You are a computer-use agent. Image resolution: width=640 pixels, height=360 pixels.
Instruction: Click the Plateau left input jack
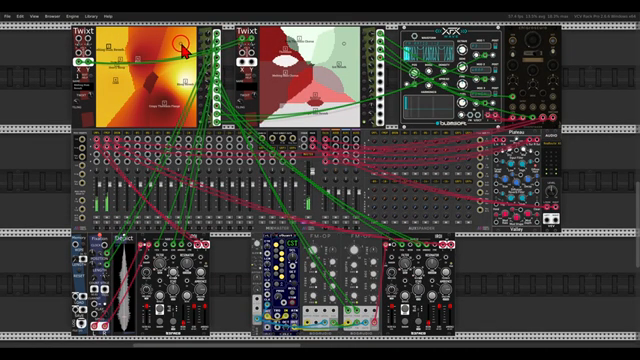pos(497,140)
